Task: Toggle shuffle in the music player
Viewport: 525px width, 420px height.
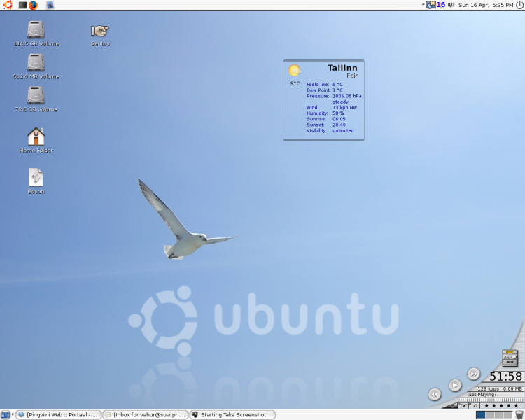Action: [463, 405]
